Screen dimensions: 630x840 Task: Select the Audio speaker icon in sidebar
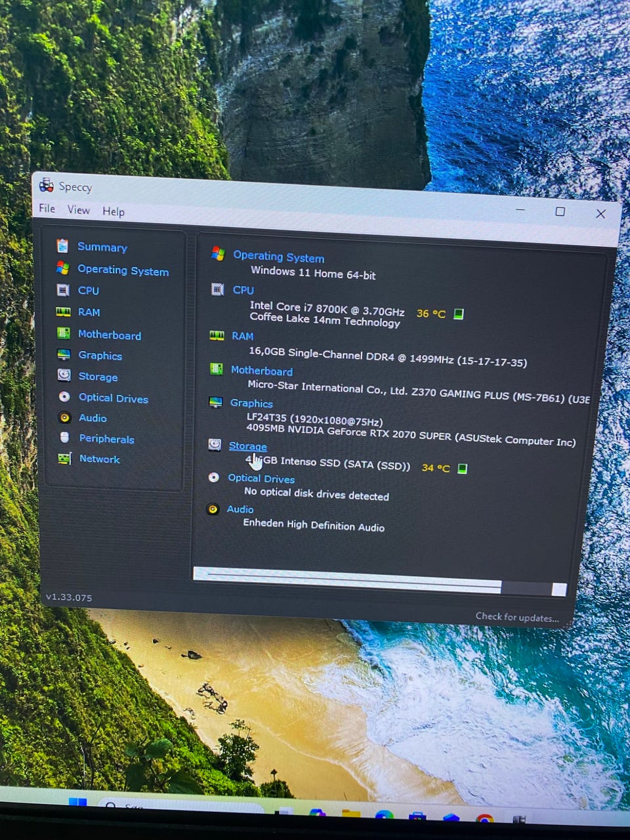coord(64,417)
